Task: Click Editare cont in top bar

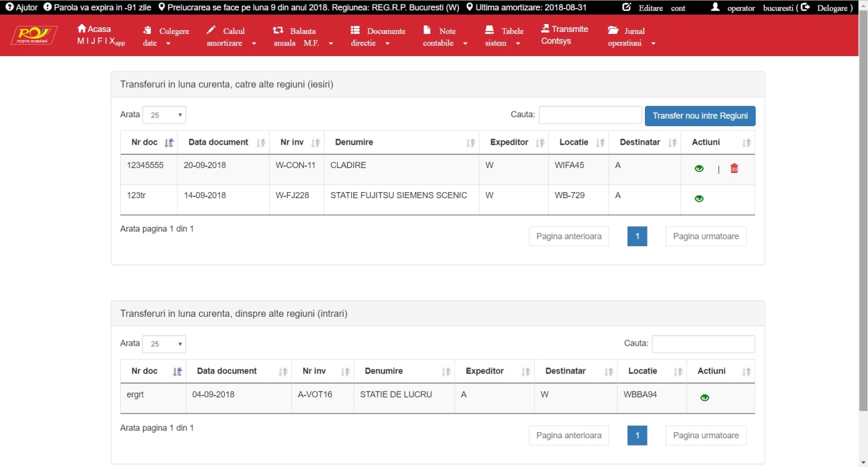Action: (654, 8)
